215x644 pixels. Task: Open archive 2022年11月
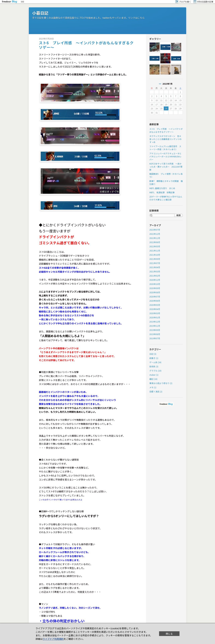pos(155,238)
